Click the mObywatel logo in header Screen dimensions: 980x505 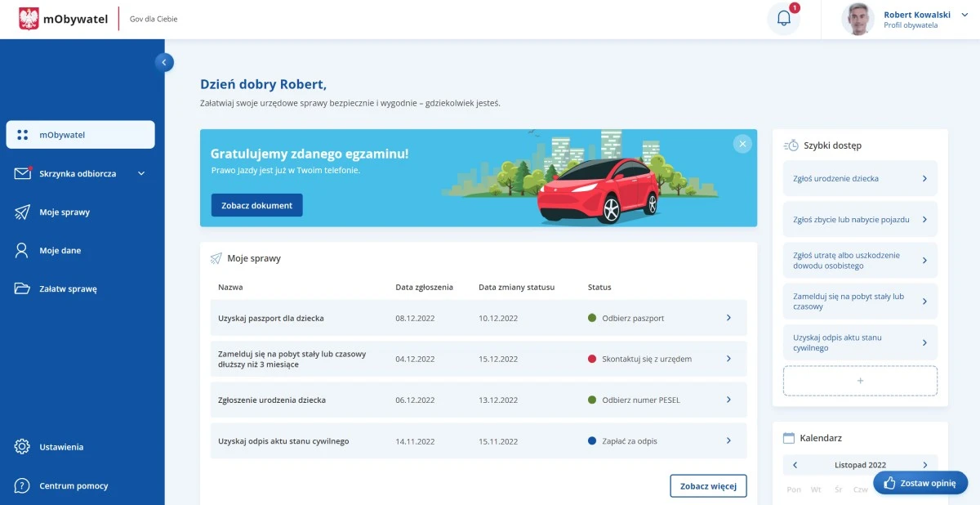point(64,19)
